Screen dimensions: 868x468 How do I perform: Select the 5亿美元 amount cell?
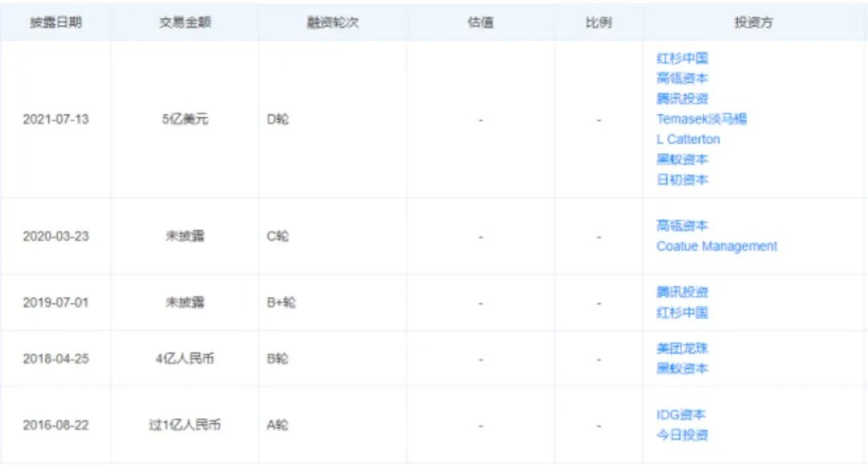pos(185,119)
